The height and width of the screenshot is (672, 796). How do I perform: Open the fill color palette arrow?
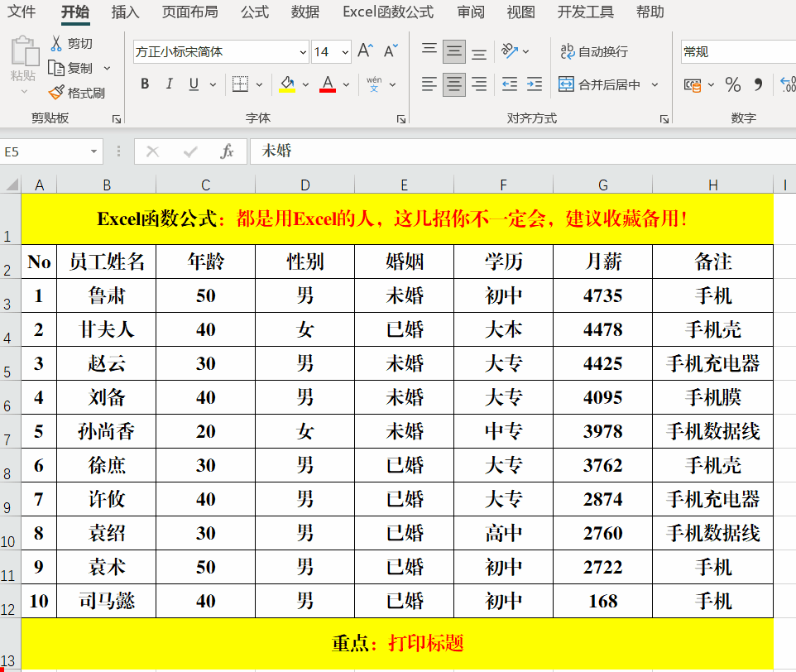click(305, 84)
